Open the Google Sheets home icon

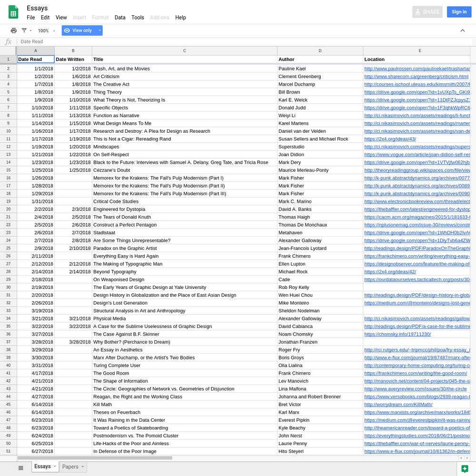point(13,12)
